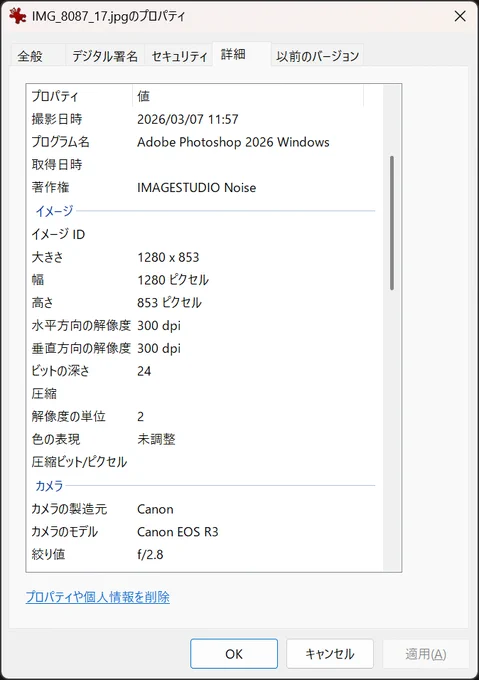Click the 取得日時 row label
Screen dimensions: 479x680
coord(57,165)
